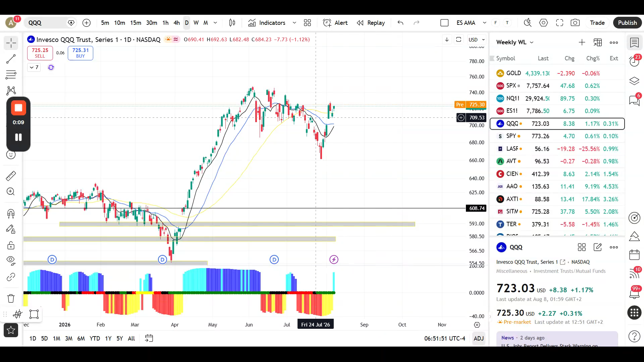Viewport: 644px width, 362px height.
Task: Change the candle chart style
Action: click(232, 23)
